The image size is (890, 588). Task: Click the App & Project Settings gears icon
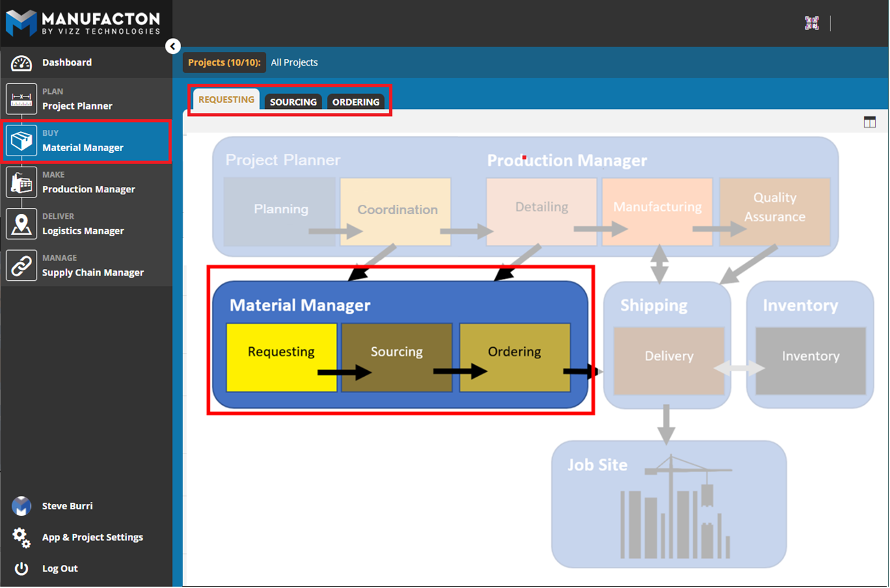(22, 537)
